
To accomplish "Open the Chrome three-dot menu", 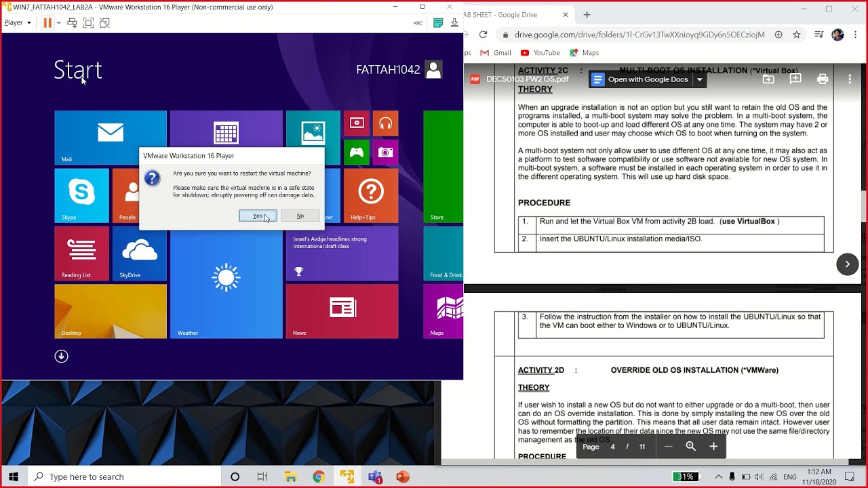I will coord(856,35).
